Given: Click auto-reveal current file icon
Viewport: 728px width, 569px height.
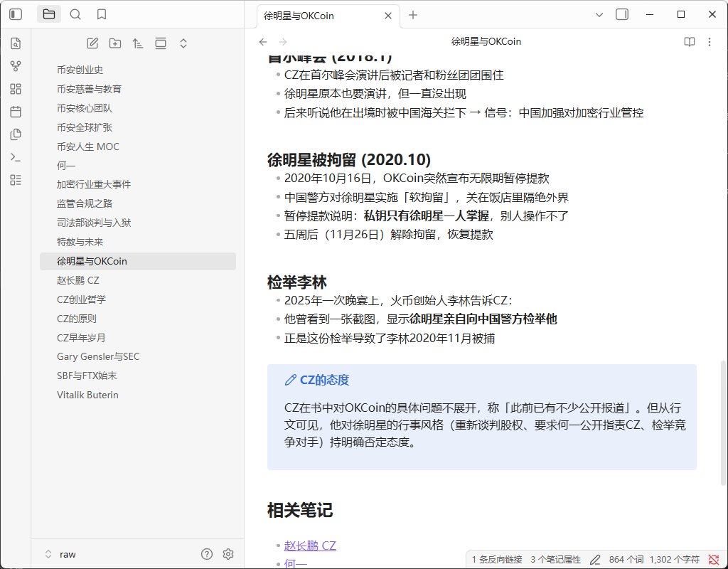Looking at the screenshot, I should [161, 43].
